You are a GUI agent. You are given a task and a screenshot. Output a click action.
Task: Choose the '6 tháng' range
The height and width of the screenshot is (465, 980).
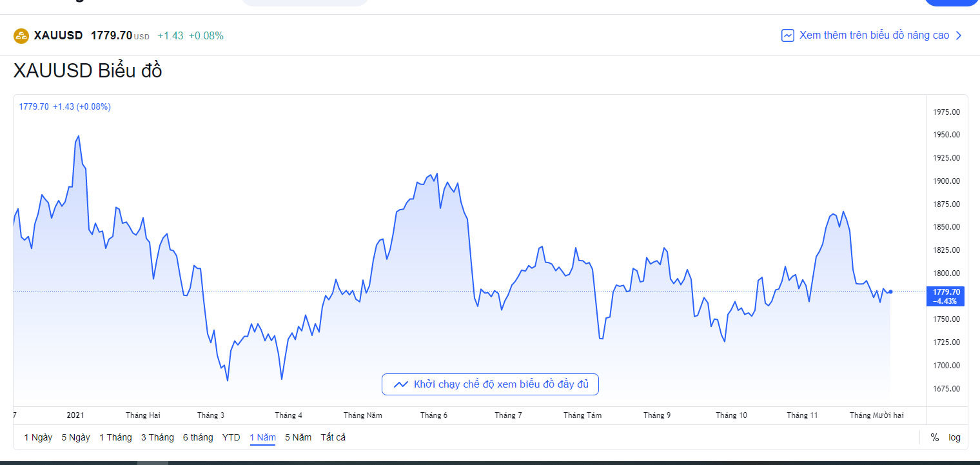(198, 437)
